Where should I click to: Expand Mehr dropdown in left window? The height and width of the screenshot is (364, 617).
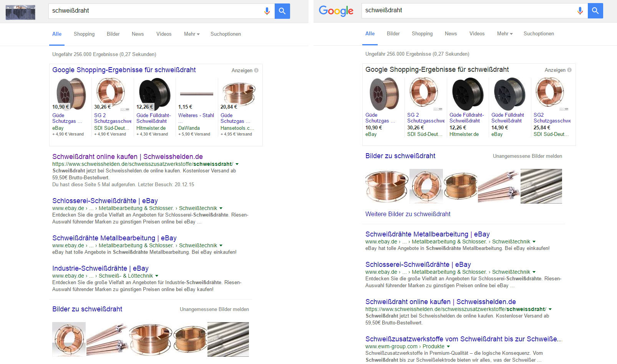click(192, 34)
